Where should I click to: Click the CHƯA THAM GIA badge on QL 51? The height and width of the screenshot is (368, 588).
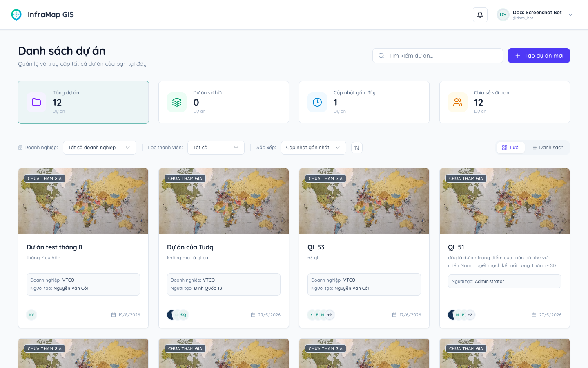point(466,178)
